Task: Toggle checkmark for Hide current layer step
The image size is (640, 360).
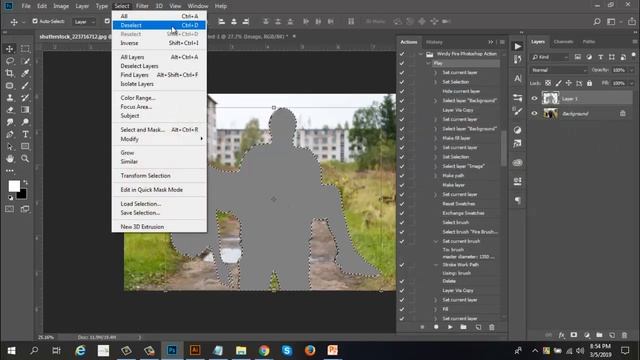Action: point(402,91)
